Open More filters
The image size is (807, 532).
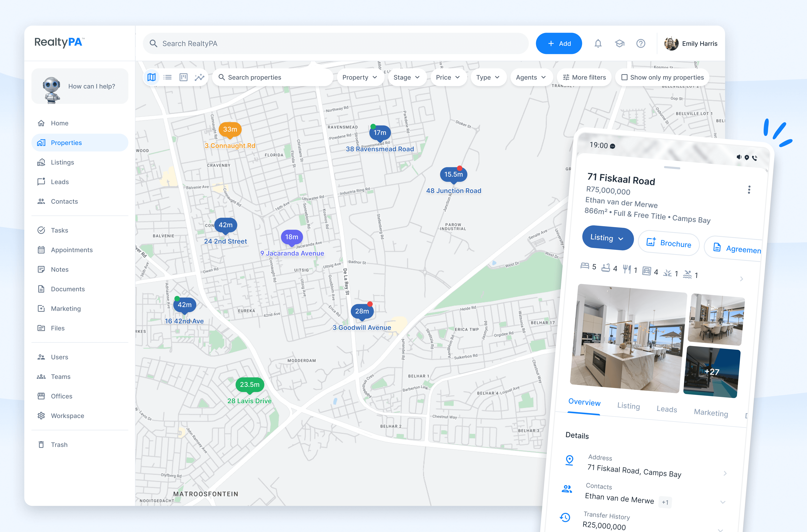584,77
